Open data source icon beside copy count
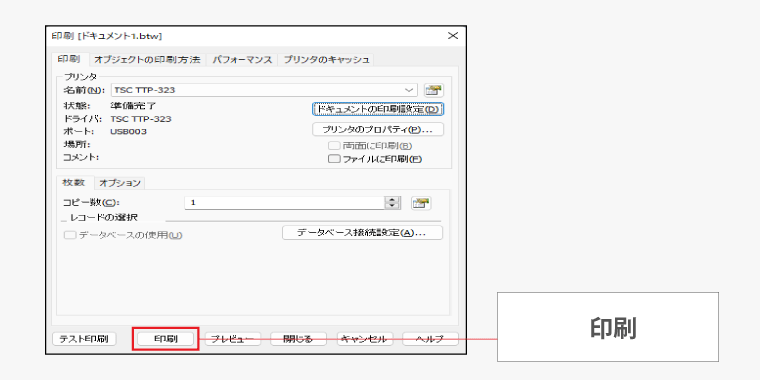 (x=421, y=203)
